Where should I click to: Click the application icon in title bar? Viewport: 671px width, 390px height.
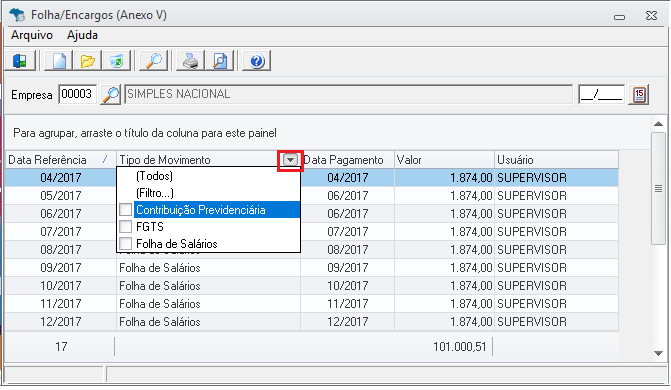coord(18,15)
